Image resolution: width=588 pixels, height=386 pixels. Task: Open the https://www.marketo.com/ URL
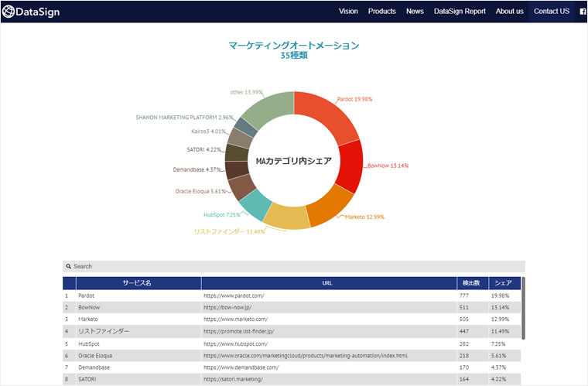[235, 319]
